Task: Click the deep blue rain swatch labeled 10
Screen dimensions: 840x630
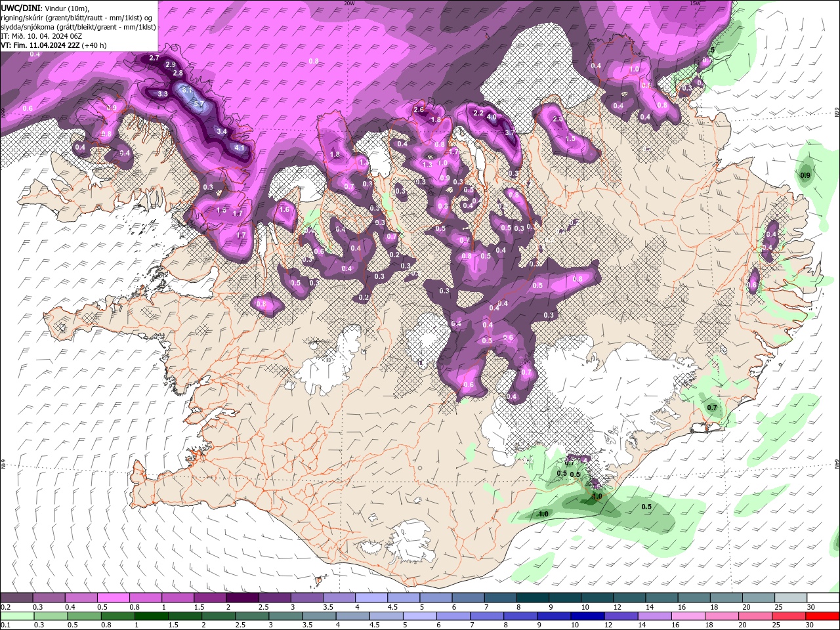Action: 587,616
